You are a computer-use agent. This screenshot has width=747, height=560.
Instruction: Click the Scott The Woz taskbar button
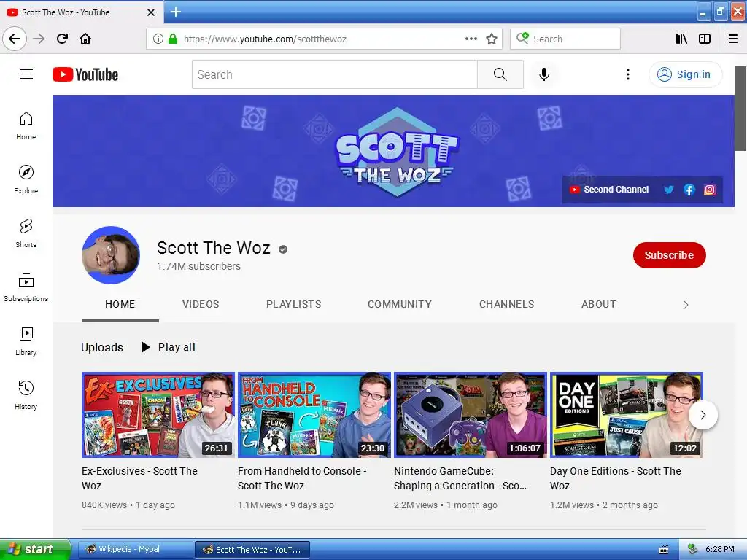pos(252,550)
